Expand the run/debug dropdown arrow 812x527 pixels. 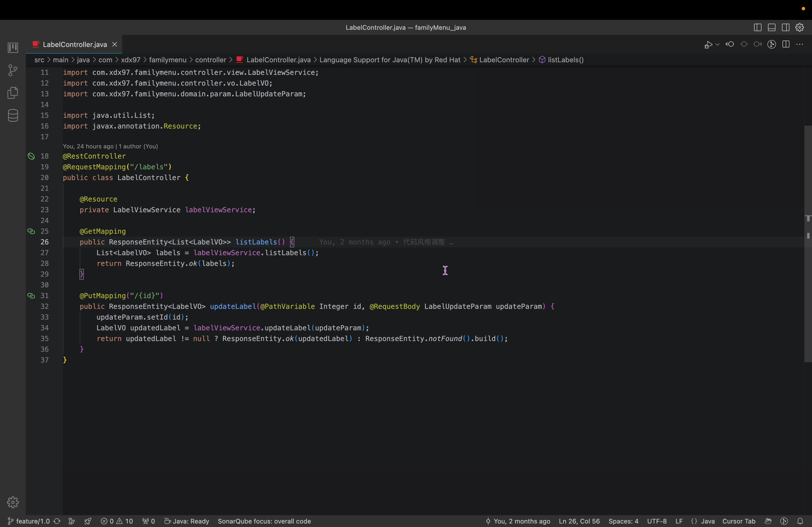tap(717, 45)
